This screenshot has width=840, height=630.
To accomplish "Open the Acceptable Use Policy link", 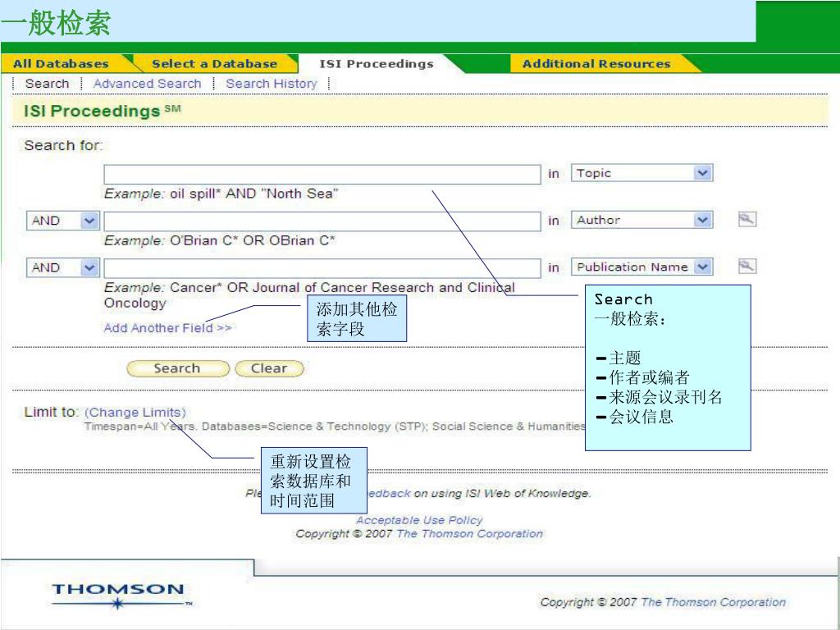I will [419, 520].
